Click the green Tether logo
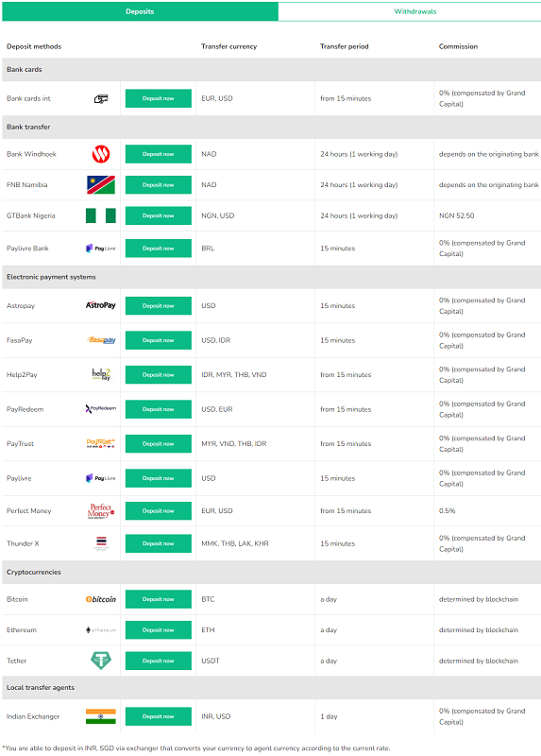541x756 pixels. [x=101, y=661]
